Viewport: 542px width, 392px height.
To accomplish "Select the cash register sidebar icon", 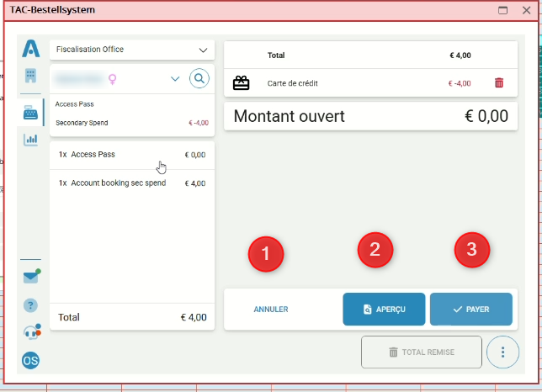I will point(30,113).
